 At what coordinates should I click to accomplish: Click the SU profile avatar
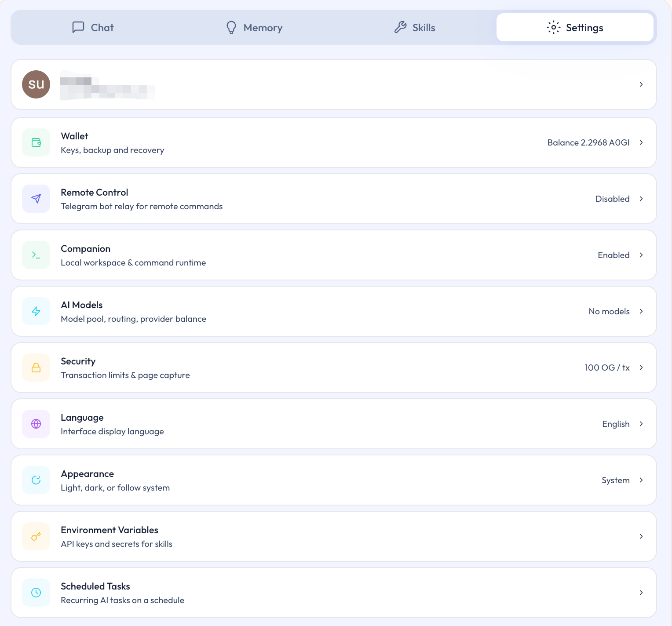[36, 84]
